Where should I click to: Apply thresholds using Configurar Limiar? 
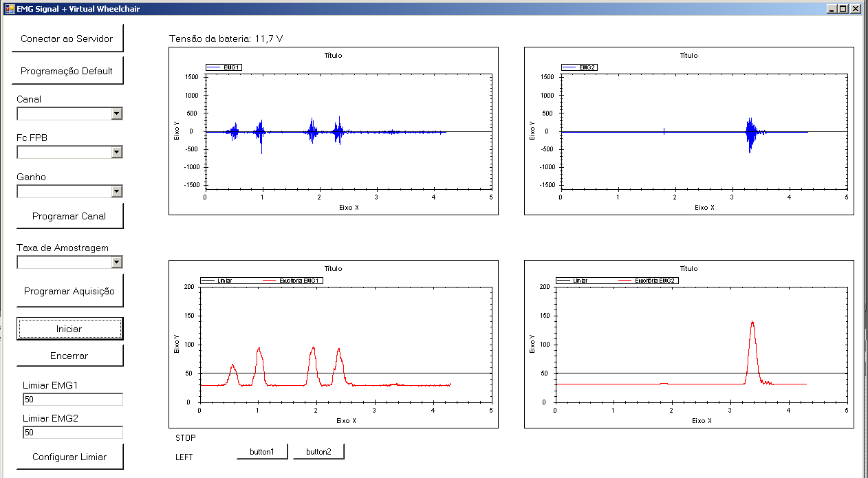point(69,457)
